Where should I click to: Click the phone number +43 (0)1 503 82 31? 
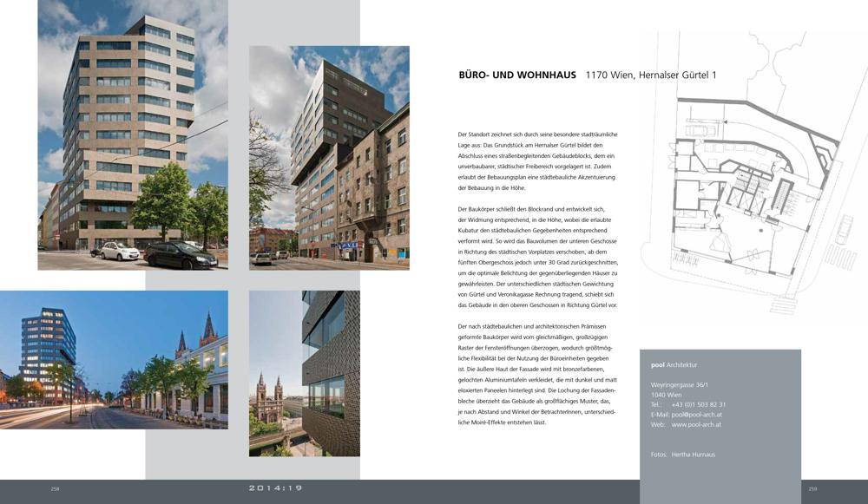click(698, 404)
